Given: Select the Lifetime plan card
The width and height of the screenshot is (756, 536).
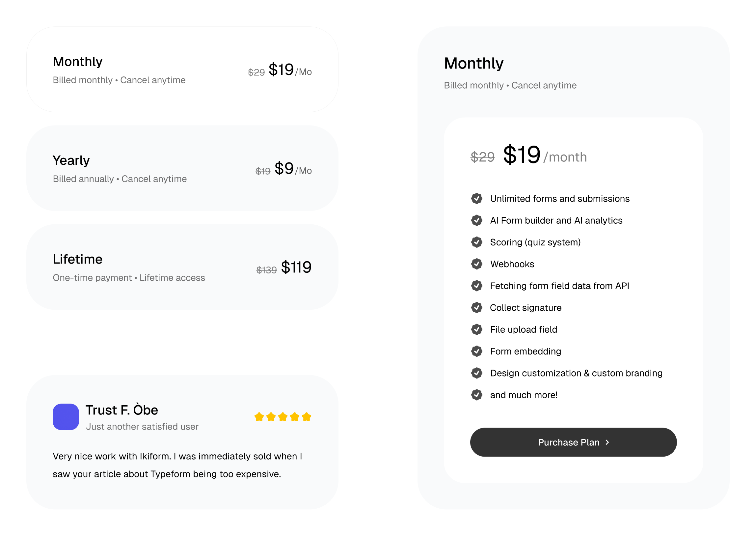Looking at the screenshot, I should coord(182,267).
